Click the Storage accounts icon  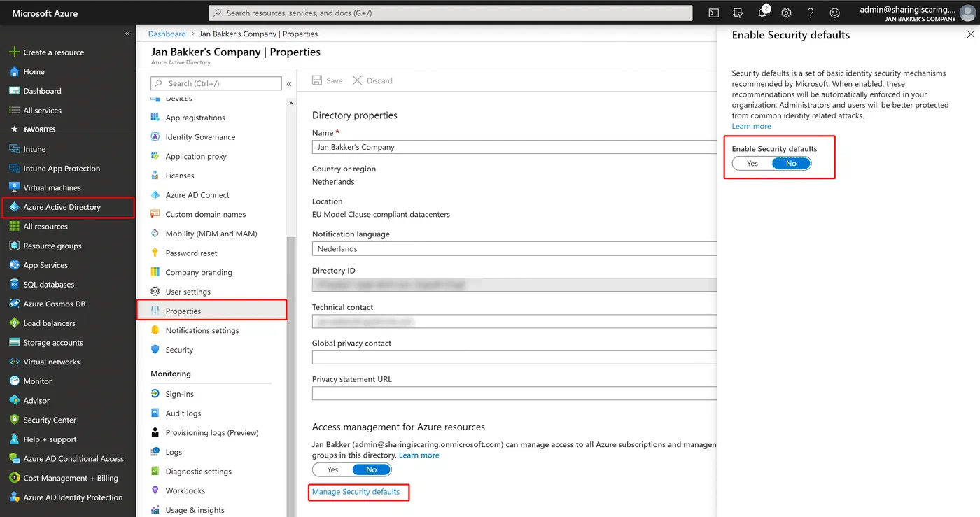coord(14,343)
